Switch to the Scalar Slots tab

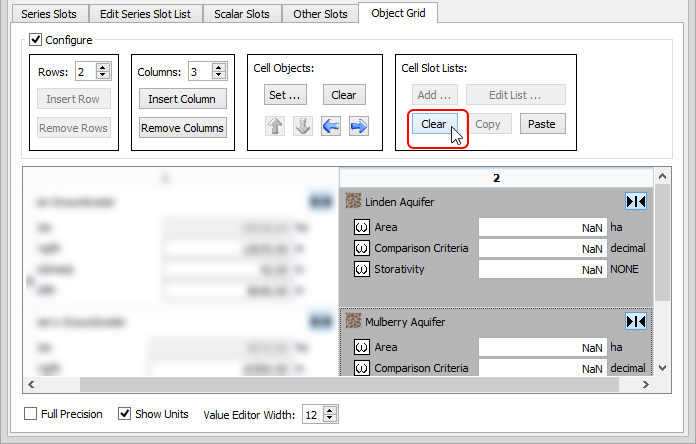click(242, 14)
